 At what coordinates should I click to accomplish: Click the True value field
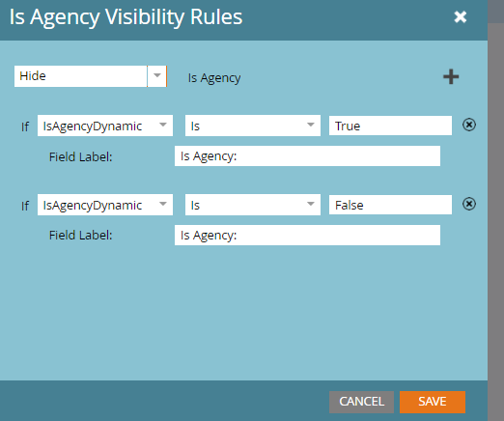[390, 126]
